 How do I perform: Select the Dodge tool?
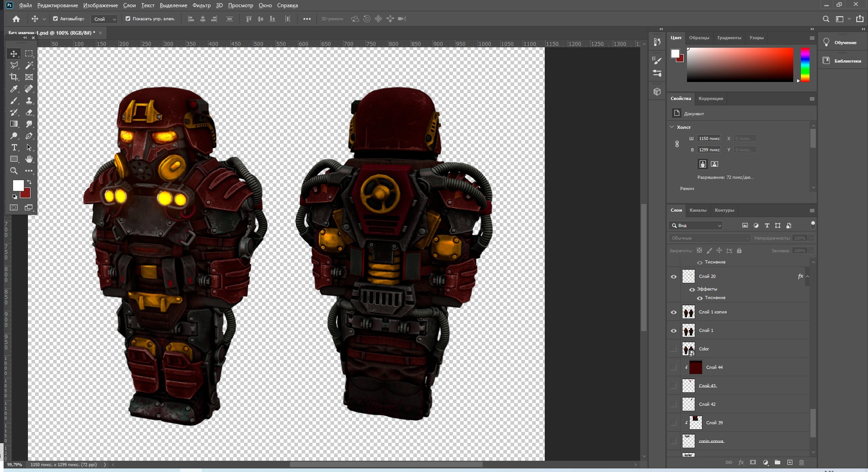[14, 136]
